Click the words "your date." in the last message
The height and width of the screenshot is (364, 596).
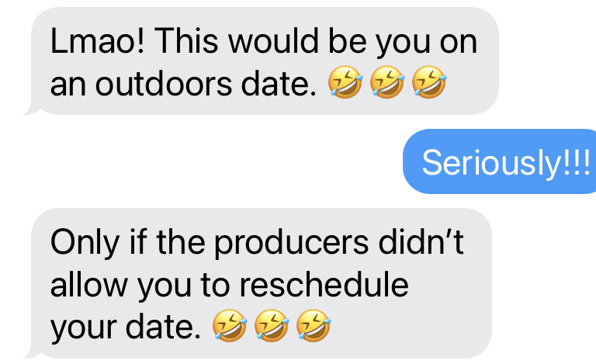tap(124, 328)
